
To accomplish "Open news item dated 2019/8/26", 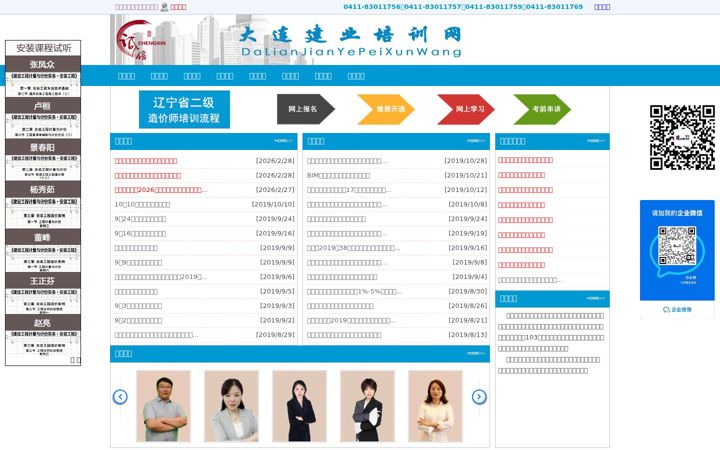I will point(340,306).
